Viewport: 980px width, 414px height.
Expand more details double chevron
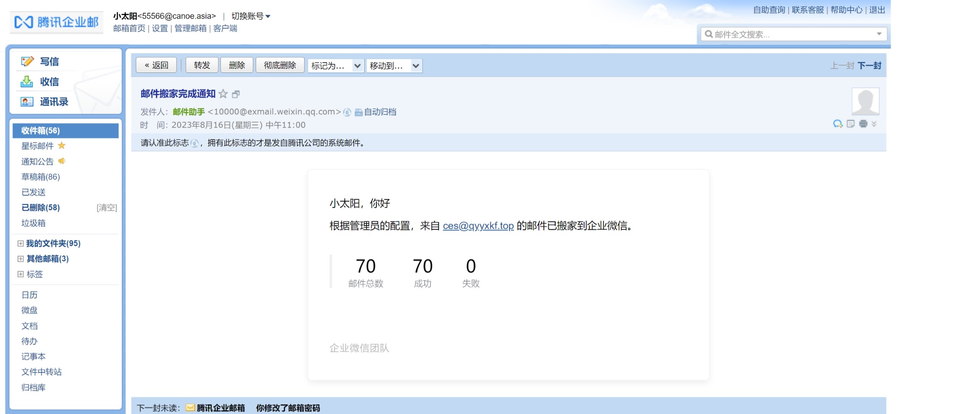874,124
